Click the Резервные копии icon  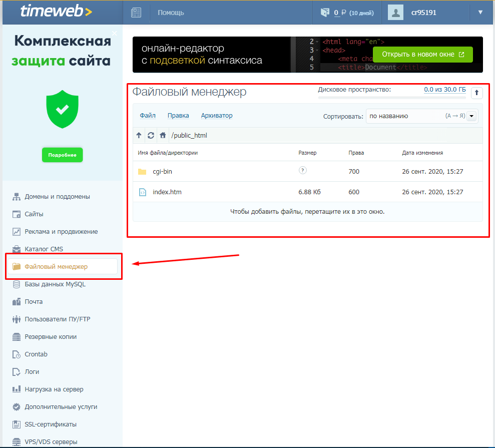tap(17, 337)
